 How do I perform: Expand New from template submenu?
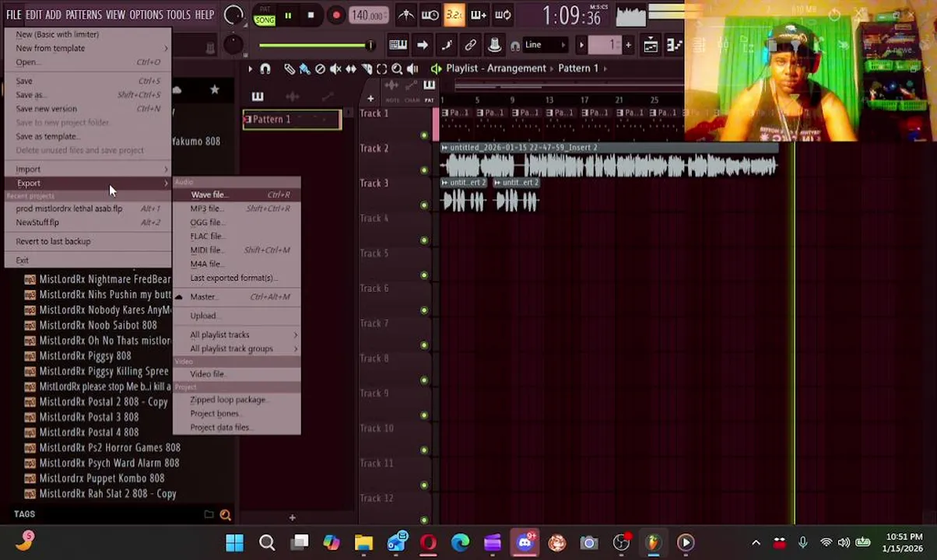pyautogui.click(x=89, y=48)
